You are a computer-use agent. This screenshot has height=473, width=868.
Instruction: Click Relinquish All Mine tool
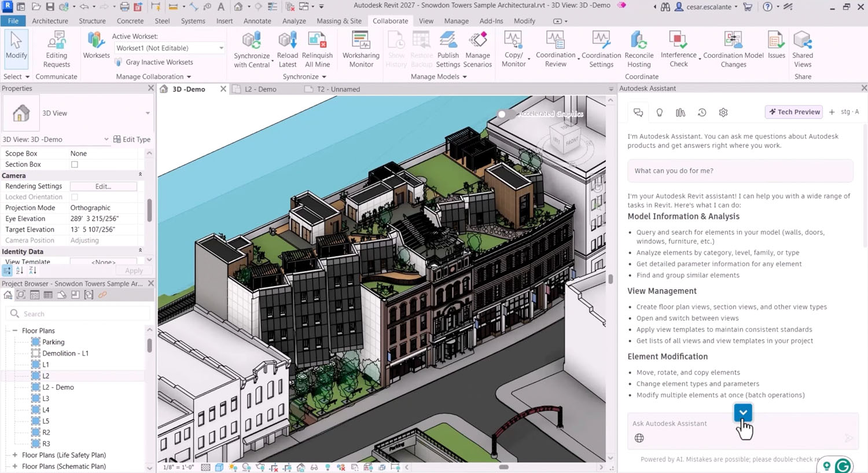(x=317, y=50)
